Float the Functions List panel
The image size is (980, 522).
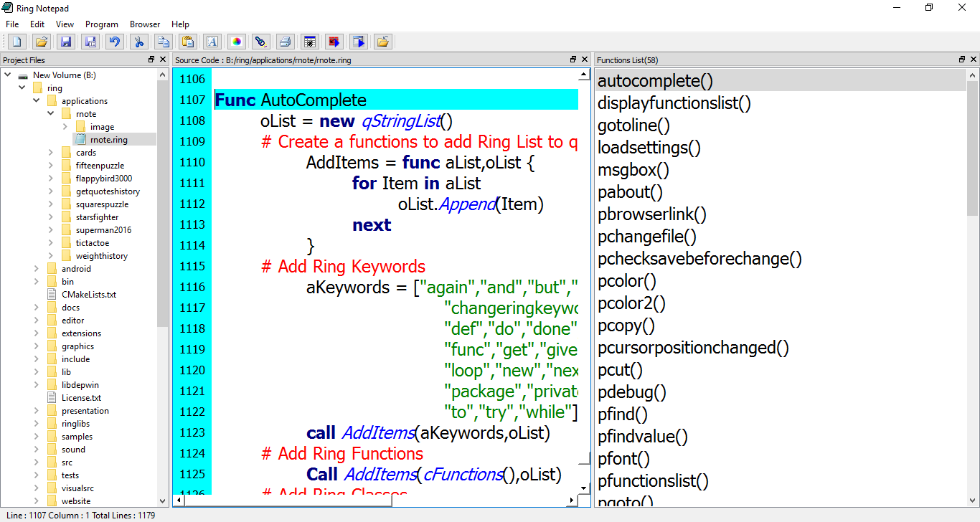coord(962,60)
